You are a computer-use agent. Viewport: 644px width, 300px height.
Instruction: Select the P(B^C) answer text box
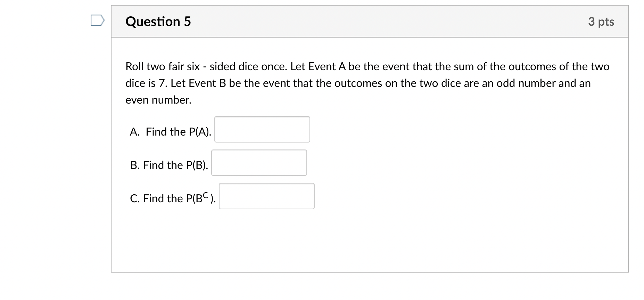pyautogui.click(x=266, y=196)
